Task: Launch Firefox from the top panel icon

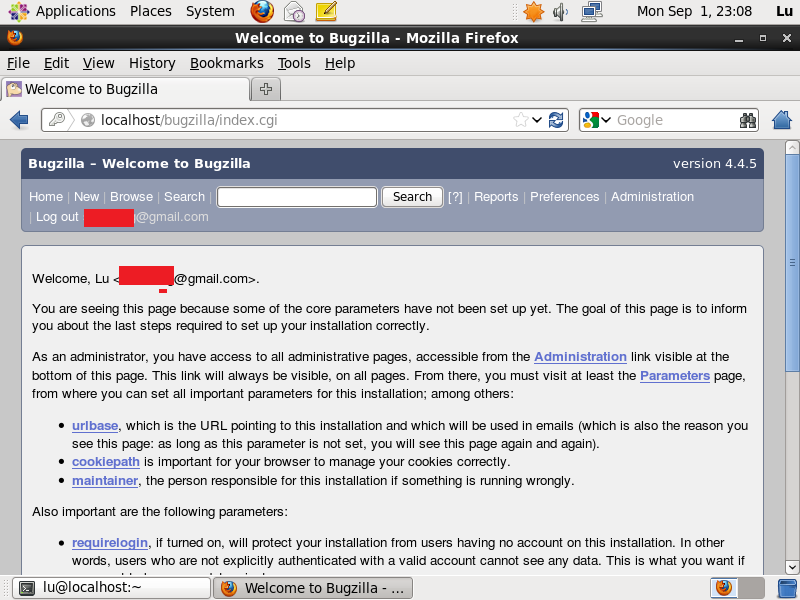Action: click(262, 11)
